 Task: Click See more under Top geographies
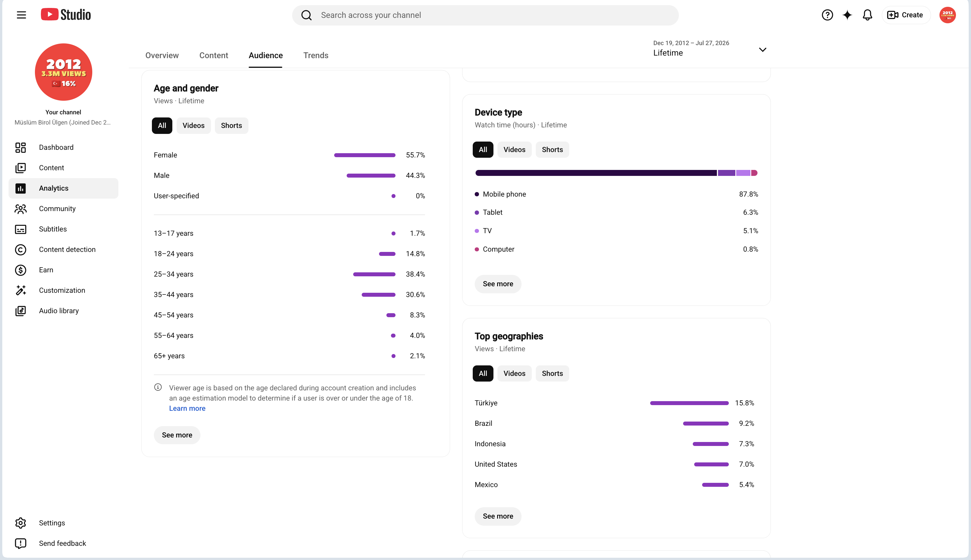click(498, 516)
